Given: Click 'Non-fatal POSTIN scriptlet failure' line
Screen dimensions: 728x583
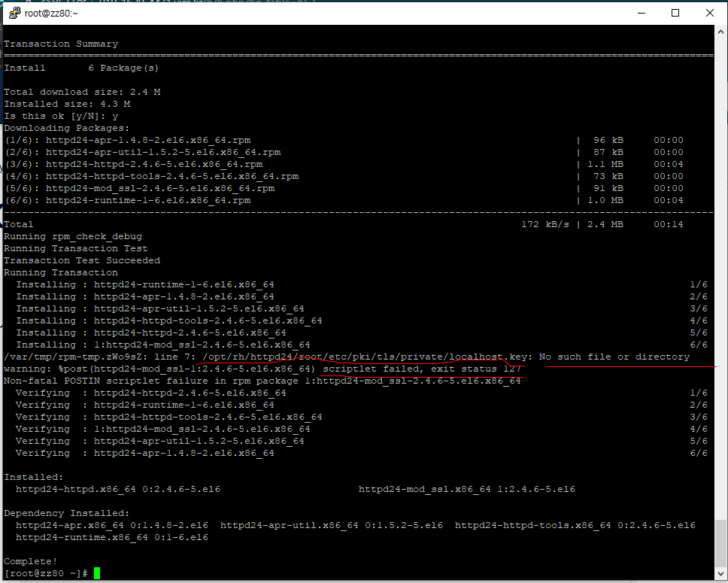Looking at the screenshot, I should point(262,381).
